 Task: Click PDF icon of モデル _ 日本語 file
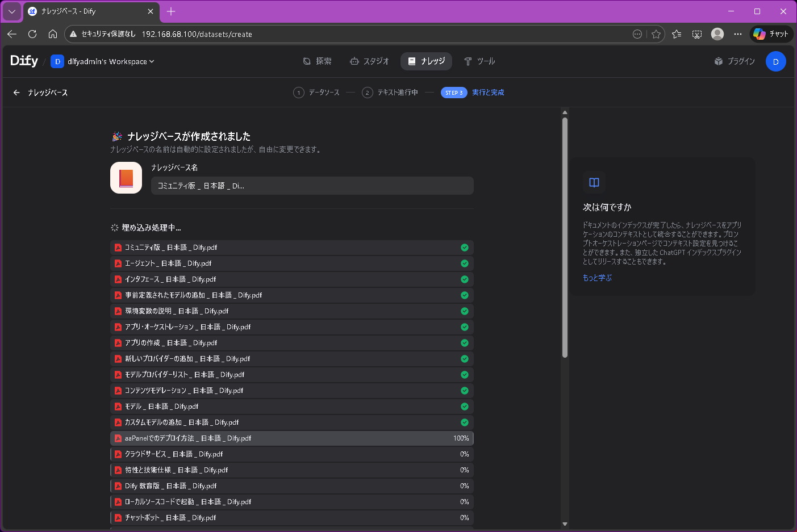pos(118,407)
